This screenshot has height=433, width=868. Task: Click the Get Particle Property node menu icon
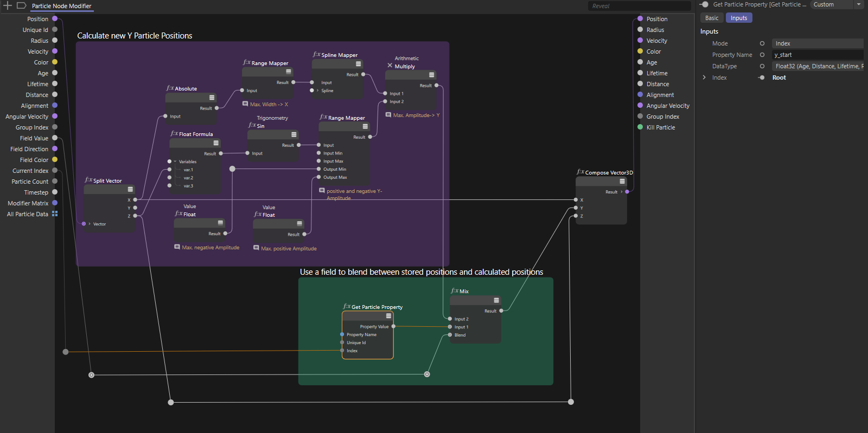(388, 316)
